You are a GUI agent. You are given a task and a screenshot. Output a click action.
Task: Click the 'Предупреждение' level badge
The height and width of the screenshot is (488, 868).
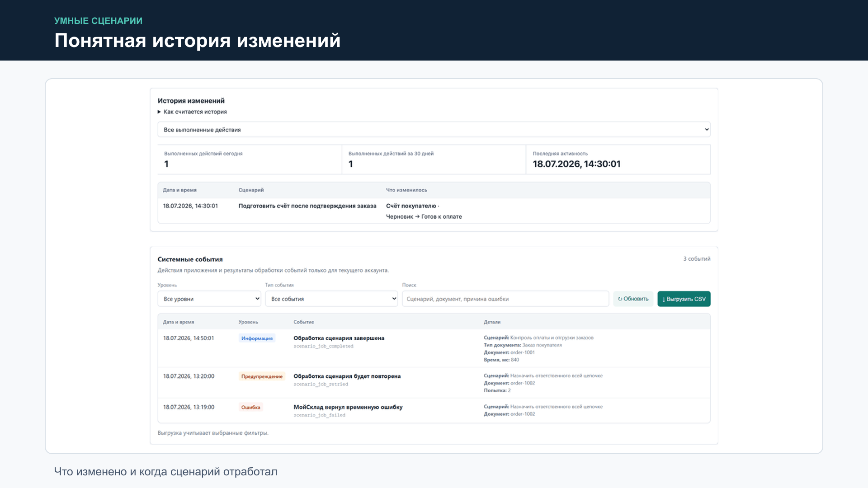tap(262, 376)
